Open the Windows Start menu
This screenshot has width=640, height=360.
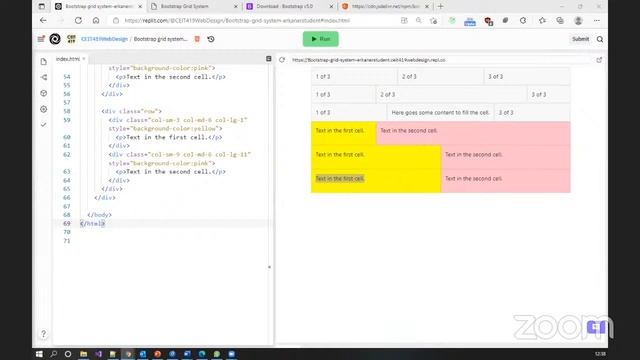[x=39, y=354]
